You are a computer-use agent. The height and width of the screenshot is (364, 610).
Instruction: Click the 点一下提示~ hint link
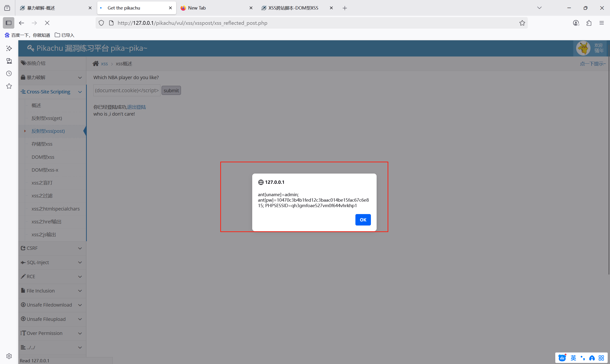pos(593,64)
